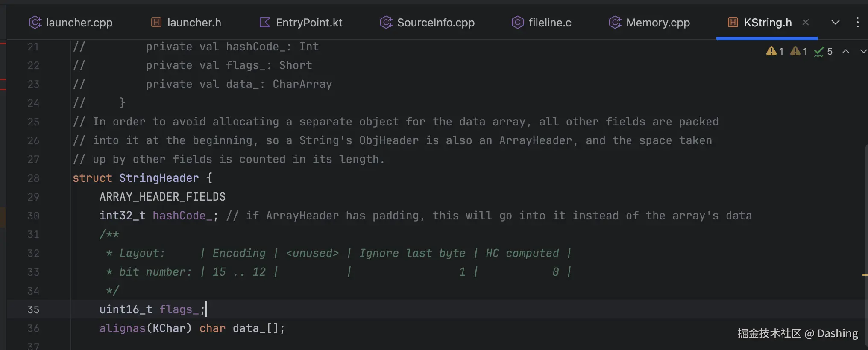
Task: Click the Memory.cpp file type icon
Action: (615, 22)
